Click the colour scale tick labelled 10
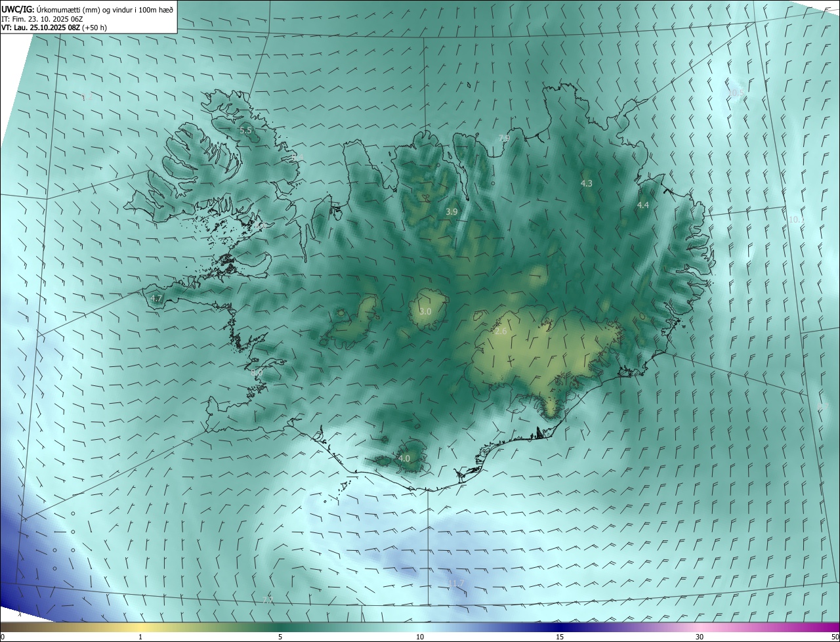This screenshot has width=840, height=642. tap(420, 637)
